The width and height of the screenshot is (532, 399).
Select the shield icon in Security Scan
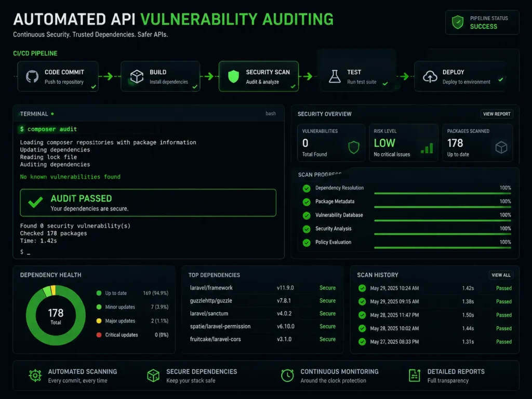tap(233, 77)
